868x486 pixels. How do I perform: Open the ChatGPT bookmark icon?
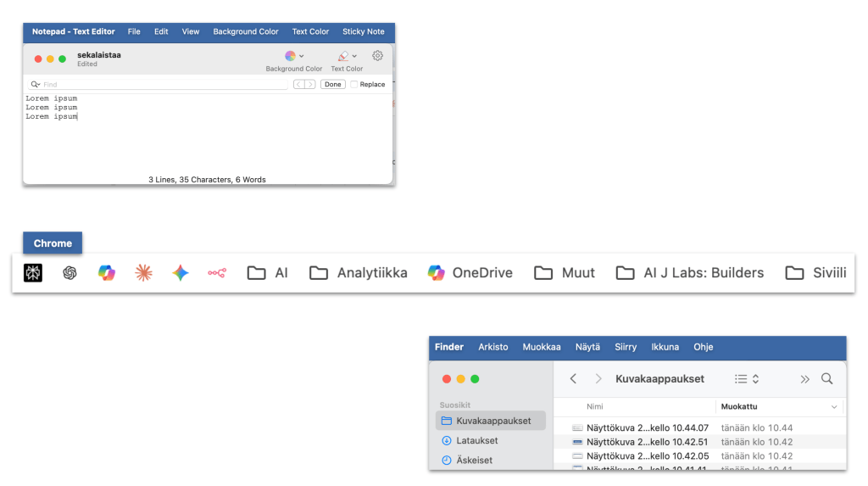[x=70, y=273]
